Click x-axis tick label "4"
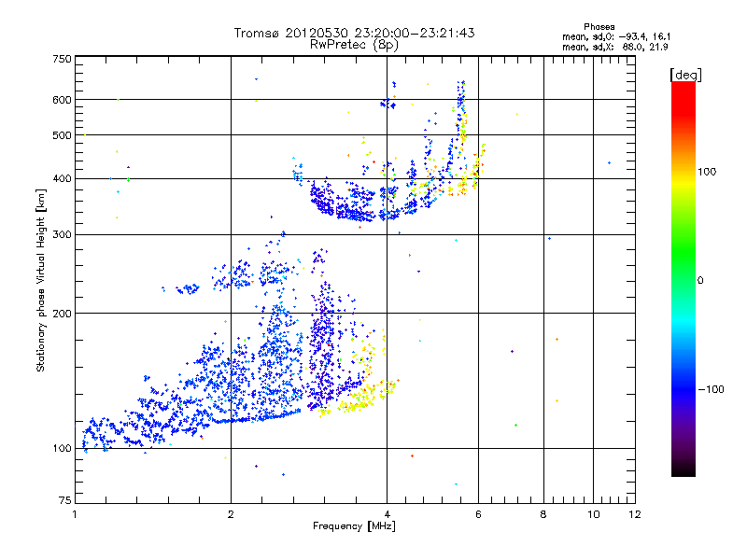This screenshot has height=560, width=747. tap(387, 514)
